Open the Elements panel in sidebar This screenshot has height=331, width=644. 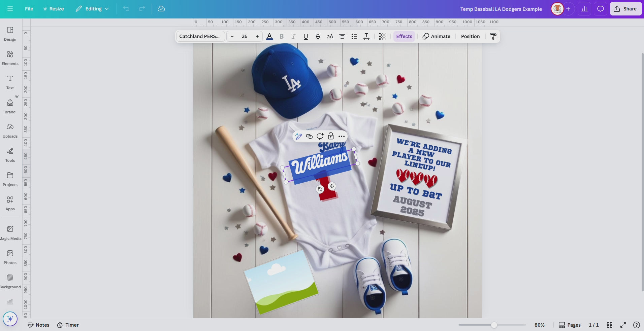tap(10, 58)
